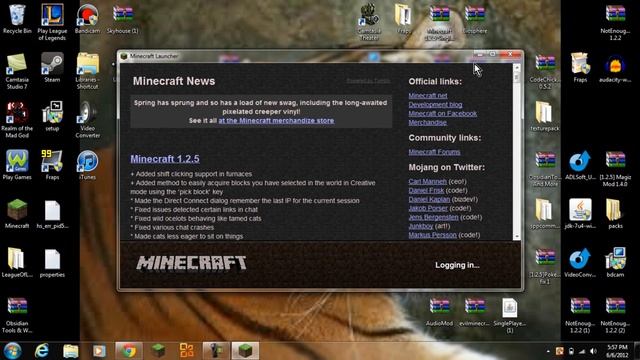Viewport: 640px width, 360px height.
Task: Launch Internet Explorer from the taskbar
Action: (x=42, y=351)
